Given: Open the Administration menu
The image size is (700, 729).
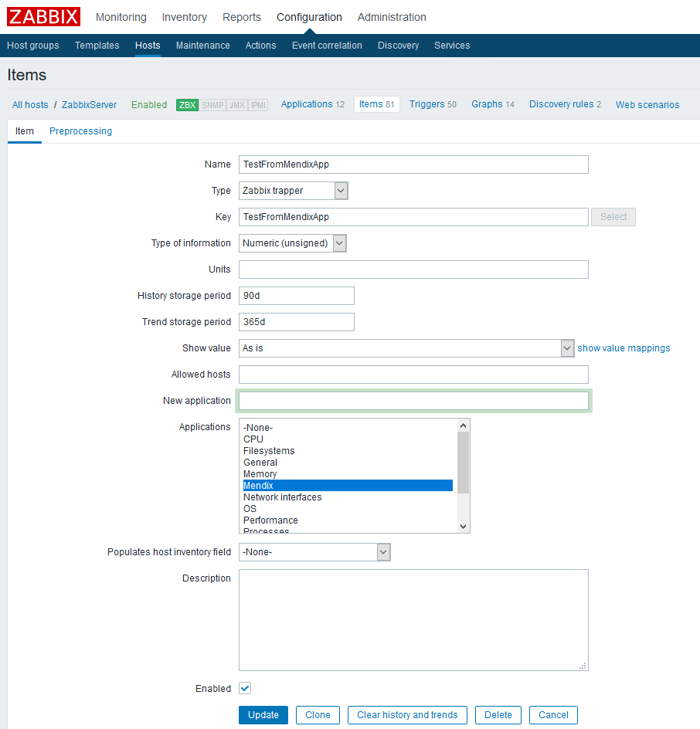Looking at the screenshot, I should coord(392,17).
